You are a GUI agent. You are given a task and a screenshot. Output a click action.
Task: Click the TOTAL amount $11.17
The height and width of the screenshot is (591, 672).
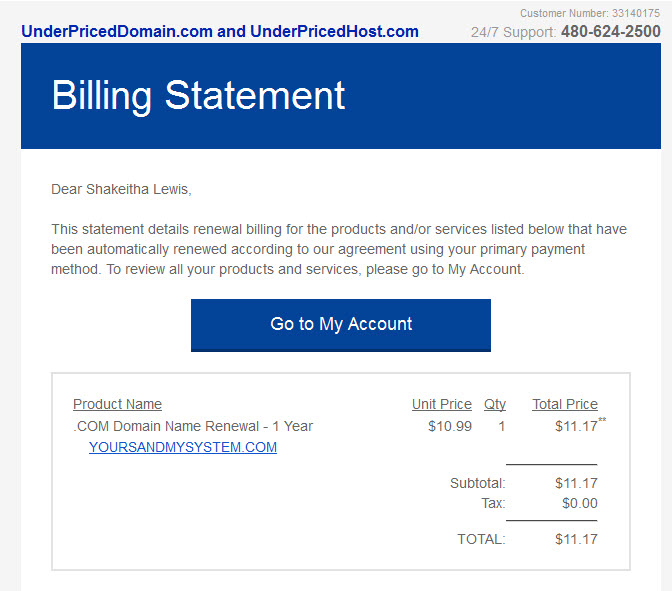[x=576, y=539]
